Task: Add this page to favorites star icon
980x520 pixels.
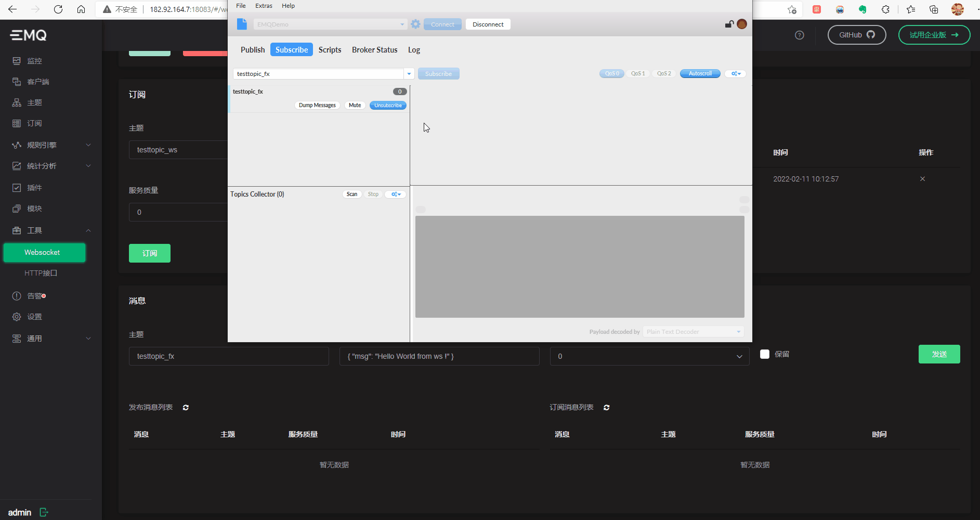Action: (792, 9)
